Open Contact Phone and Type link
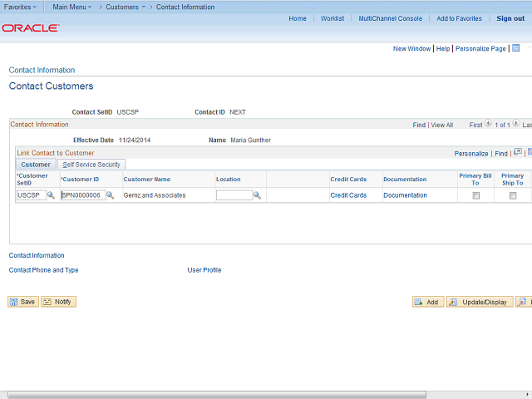The image size is (532, 399). click(43, 270)
